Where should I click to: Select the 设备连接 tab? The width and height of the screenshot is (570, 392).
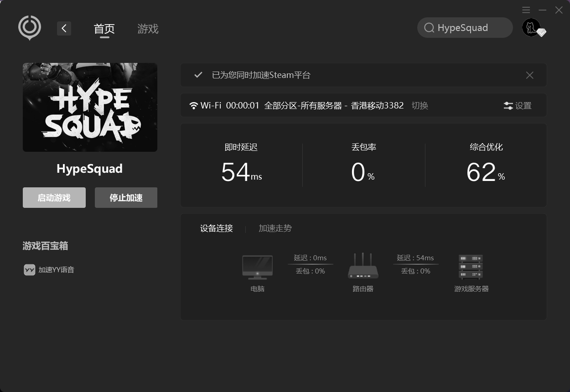pos(216,228)
